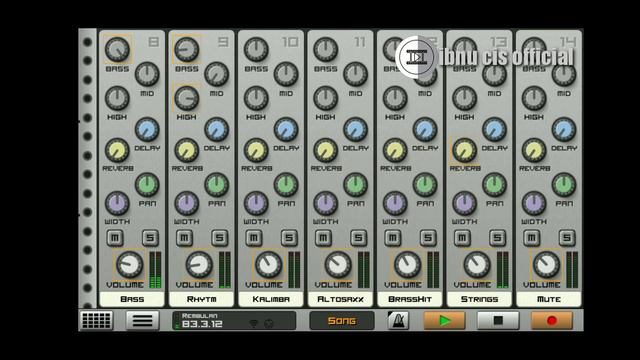
Task: Click Kalimba channel bass EQ knob
Action: 256,49
